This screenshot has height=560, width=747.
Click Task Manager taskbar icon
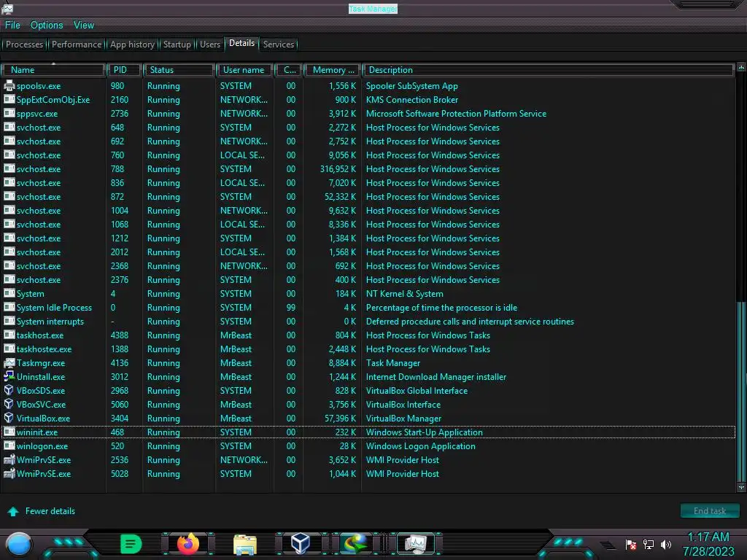point(415,544)
